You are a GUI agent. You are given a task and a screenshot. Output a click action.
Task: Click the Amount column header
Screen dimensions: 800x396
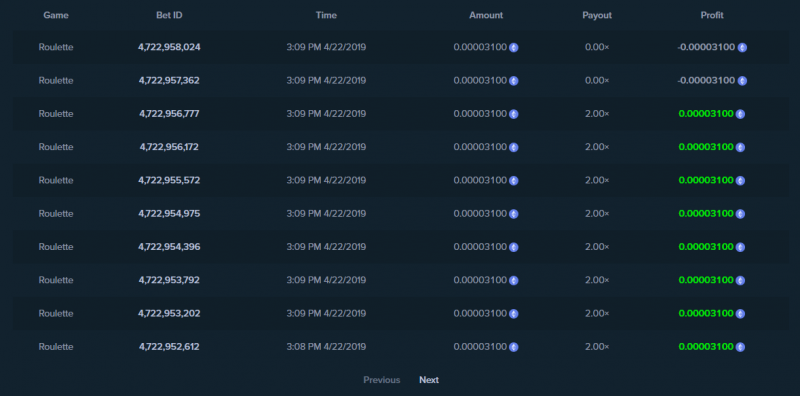coord(486,15)
